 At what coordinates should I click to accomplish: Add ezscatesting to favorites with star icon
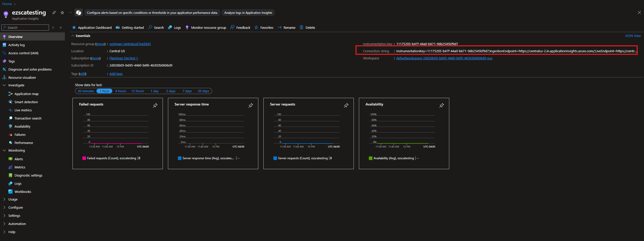[x=62, y=12]
